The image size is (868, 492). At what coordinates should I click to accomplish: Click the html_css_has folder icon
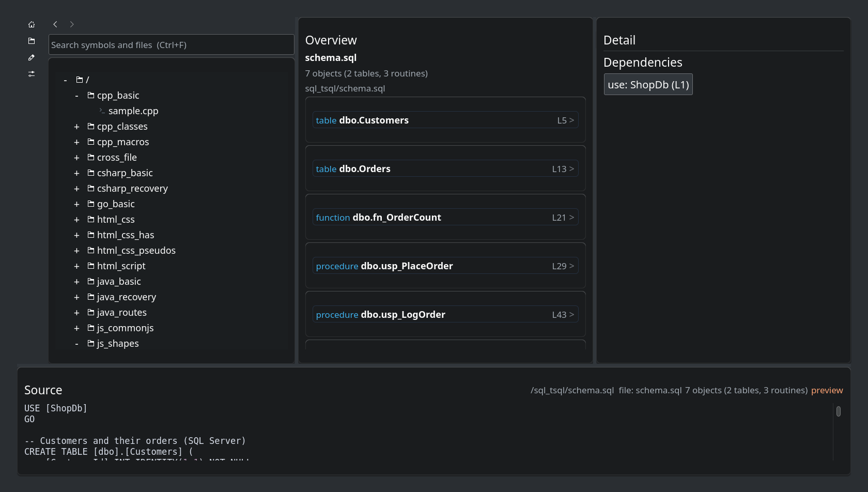[91, 235]
